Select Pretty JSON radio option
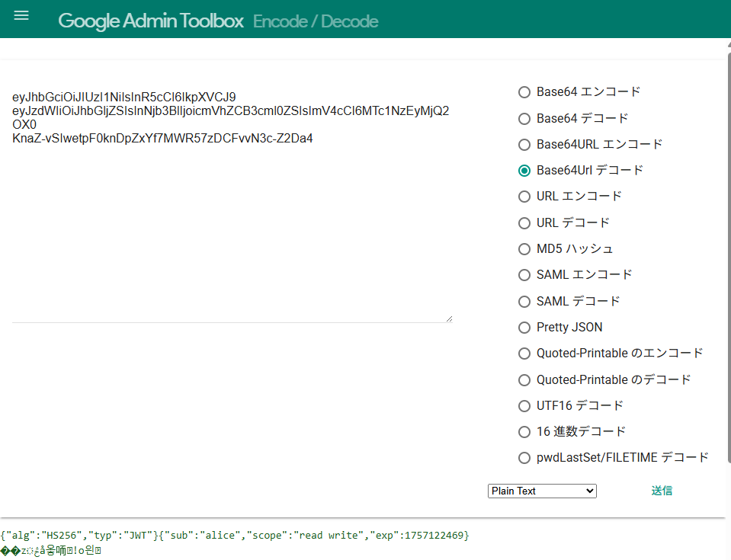 coord(524,328)
